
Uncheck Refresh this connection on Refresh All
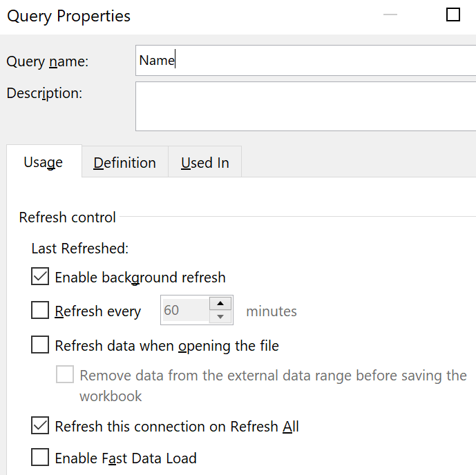pyautogui.click(x=41, y=426)
